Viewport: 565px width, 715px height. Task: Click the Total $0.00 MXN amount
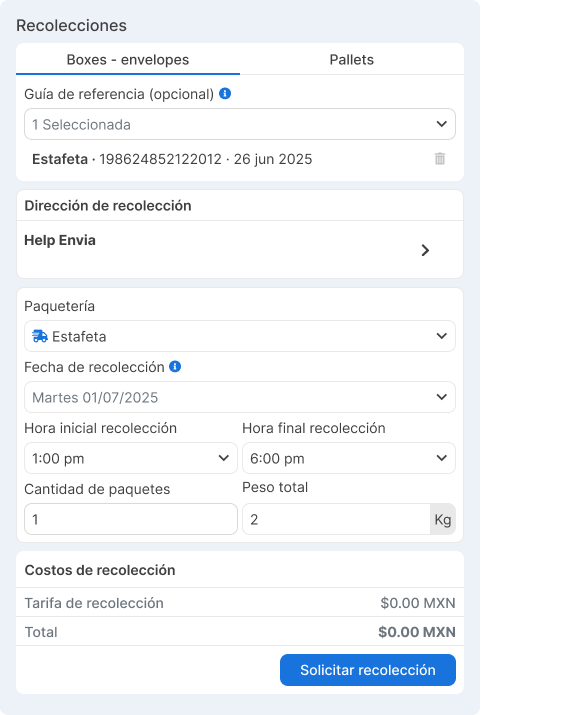coord(417,632)
